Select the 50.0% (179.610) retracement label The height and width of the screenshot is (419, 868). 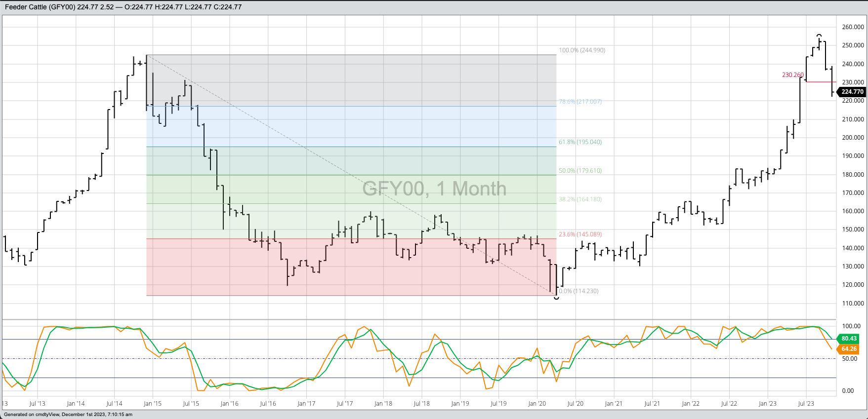(580, 171)
